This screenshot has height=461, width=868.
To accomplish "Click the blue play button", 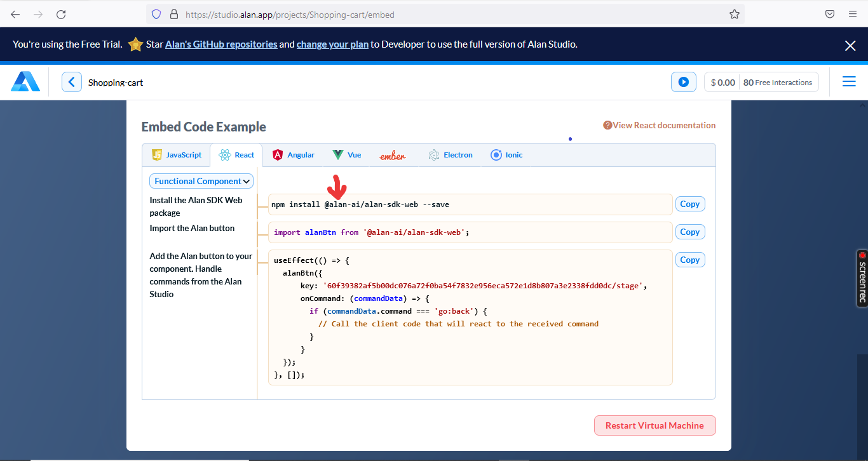I will (683, 82).
